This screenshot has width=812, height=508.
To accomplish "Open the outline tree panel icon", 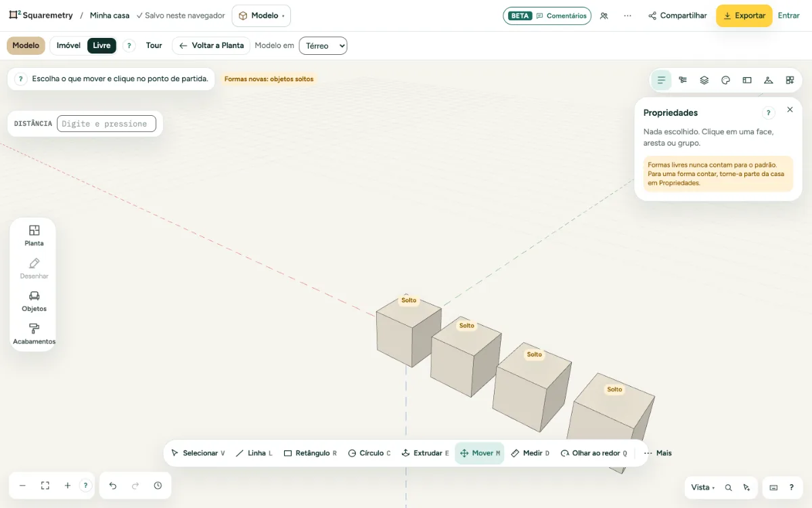I will (683, 80).
